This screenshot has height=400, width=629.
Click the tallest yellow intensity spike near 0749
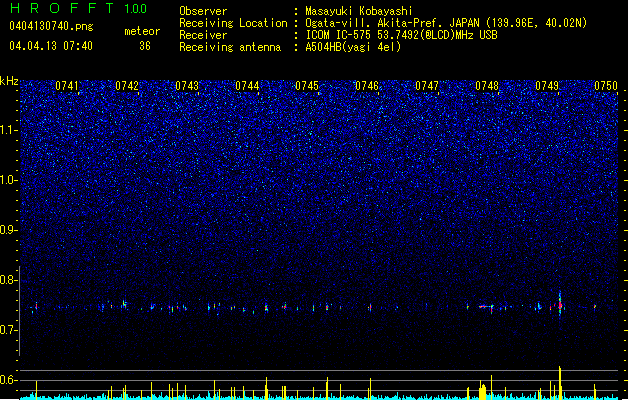tap(560, 382)
